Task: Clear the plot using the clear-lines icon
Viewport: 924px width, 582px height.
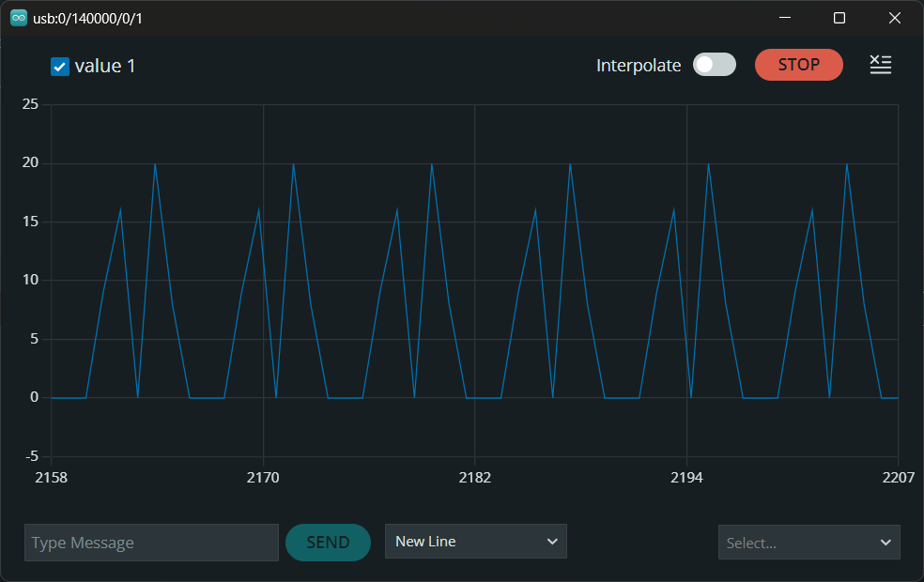Action: click(880, 65)
